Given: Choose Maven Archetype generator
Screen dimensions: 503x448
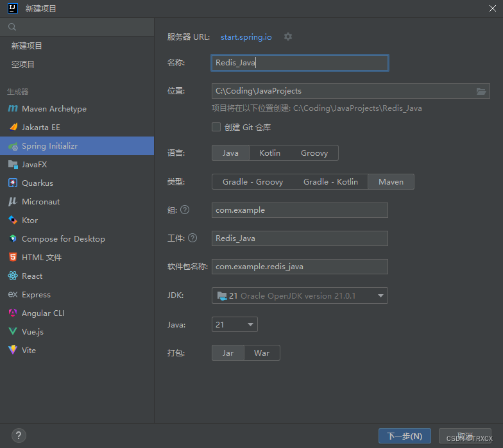Looking at the screenshot, I should [x=77, y=109].
